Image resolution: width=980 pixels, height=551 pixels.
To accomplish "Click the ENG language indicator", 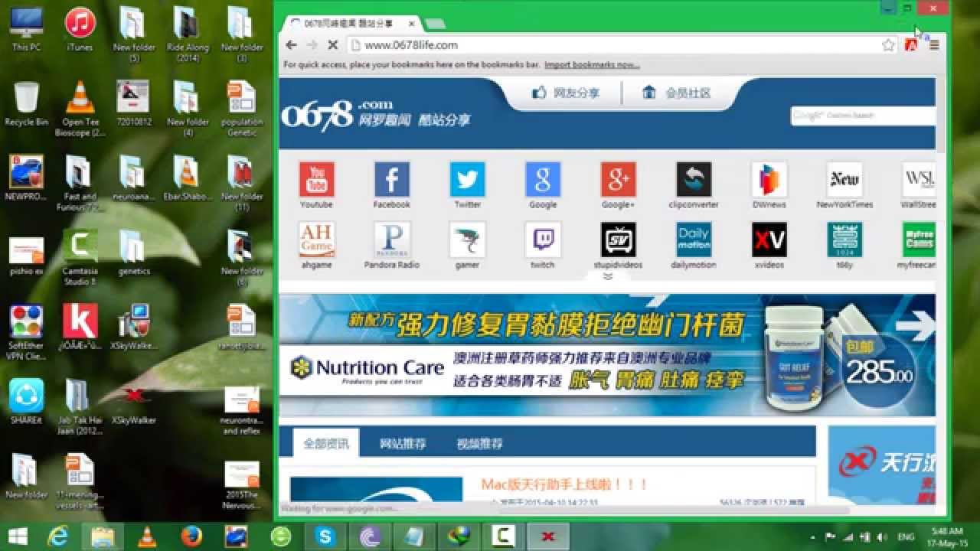I will click(906, 537).
